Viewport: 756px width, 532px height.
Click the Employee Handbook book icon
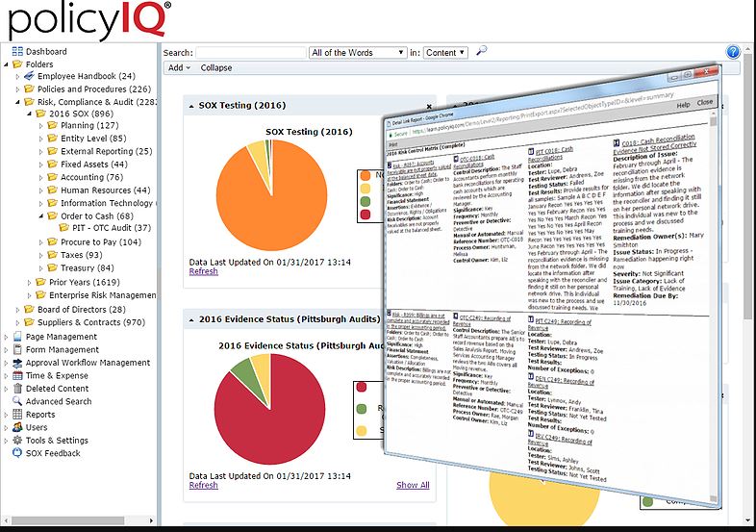[30, 76]
